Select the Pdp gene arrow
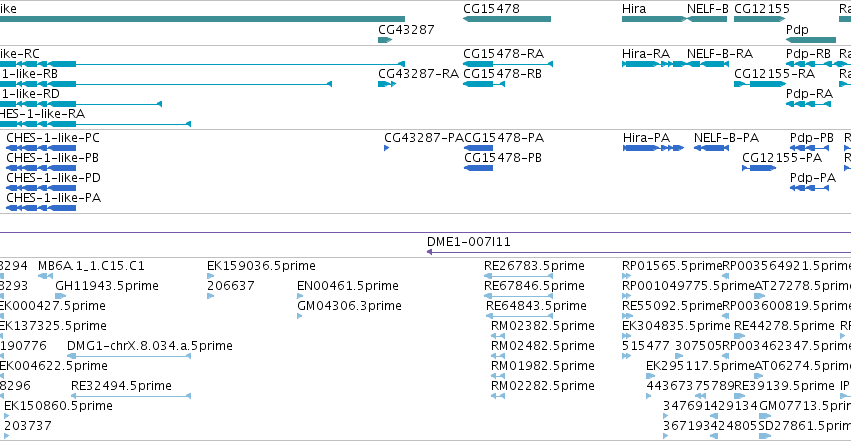The width and height of the screenshot is (851, 441). coord(811,40)
